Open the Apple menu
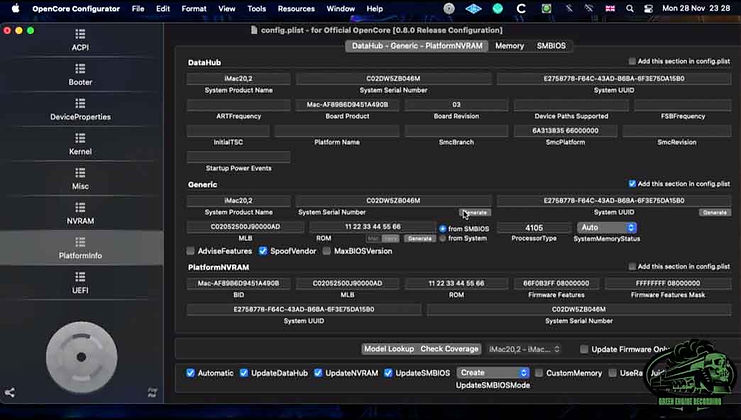The image size is (741, 420). [x=16, y=9]
